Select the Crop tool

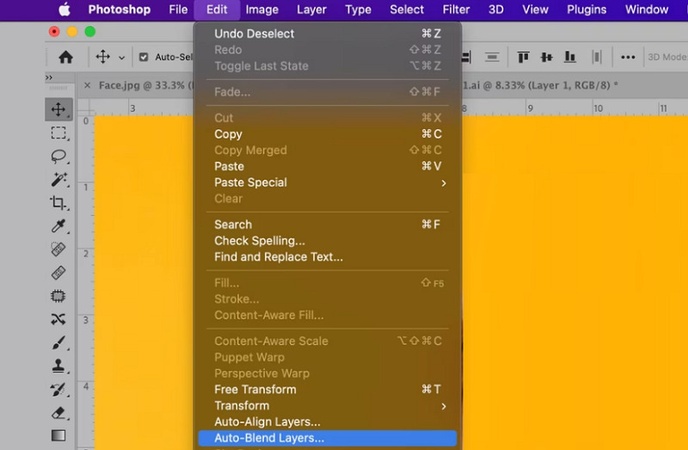59,203
